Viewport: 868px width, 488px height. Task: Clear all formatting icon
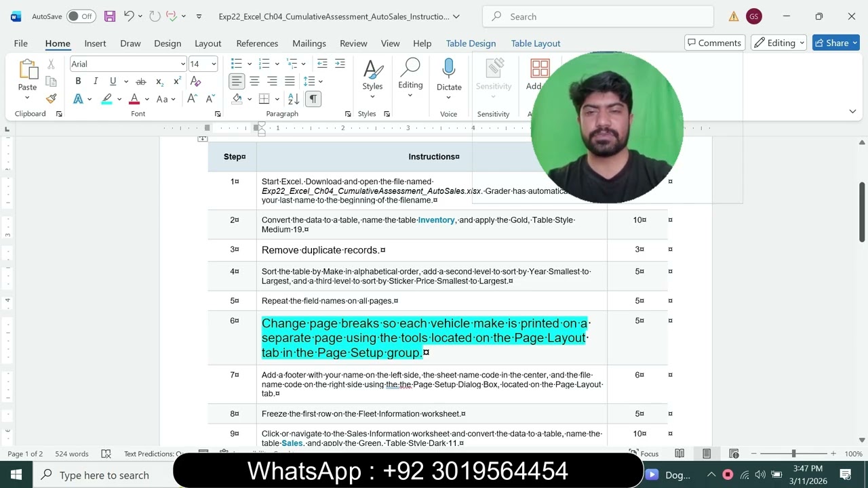click(x=196, y=81)
